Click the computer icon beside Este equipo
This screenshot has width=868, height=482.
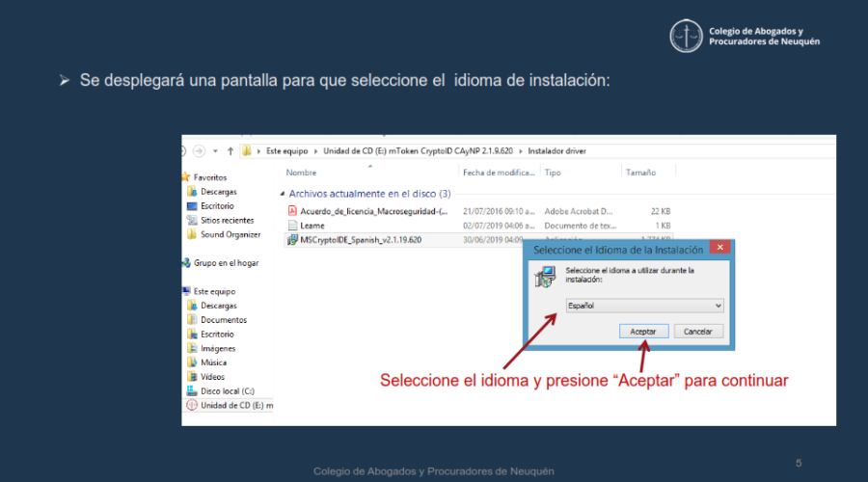pos(186,291)
